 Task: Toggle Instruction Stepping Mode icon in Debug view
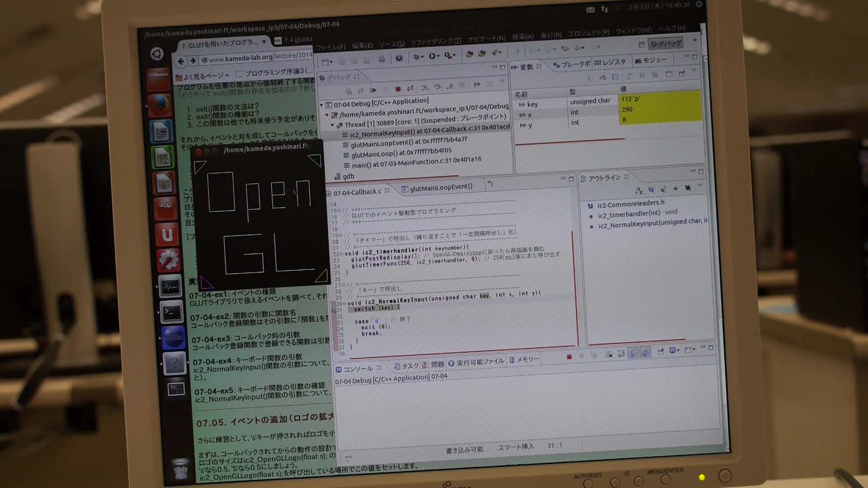[476, 84]
